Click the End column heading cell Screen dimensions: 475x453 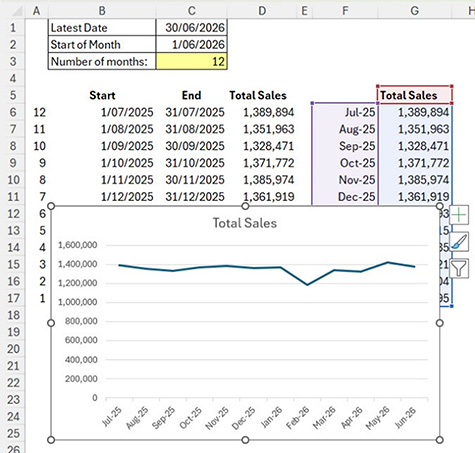pos(192,95)
